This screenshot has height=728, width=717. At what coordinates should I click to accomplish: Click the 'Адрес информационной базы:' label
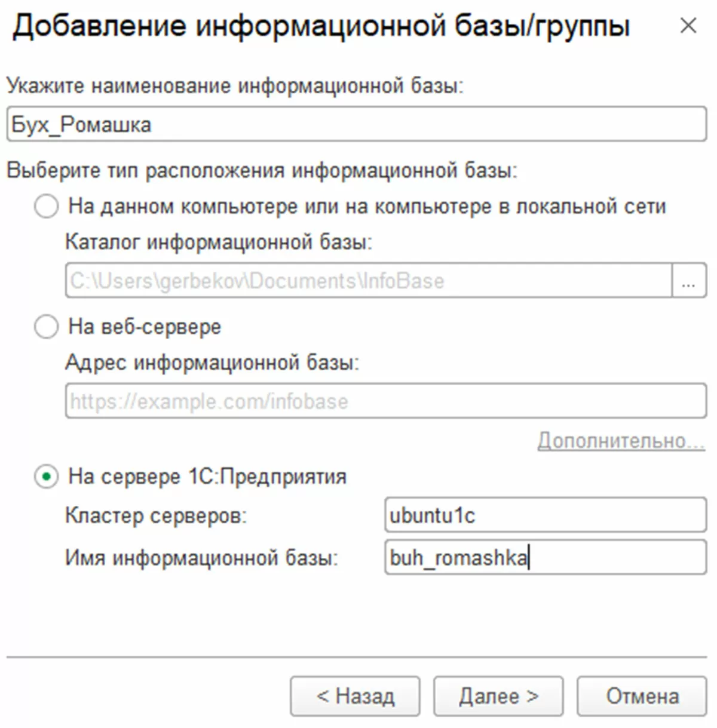tap(212, 363)
